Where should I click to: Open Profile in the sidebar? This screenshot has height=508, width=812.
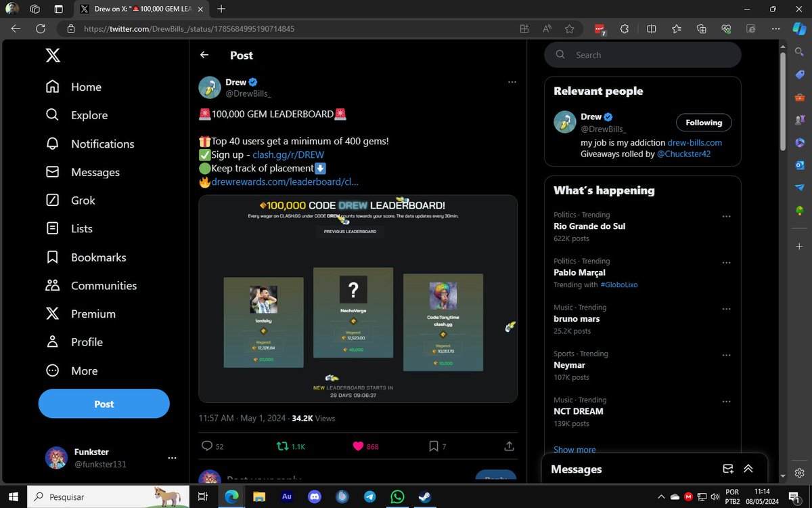click(73, 342)
